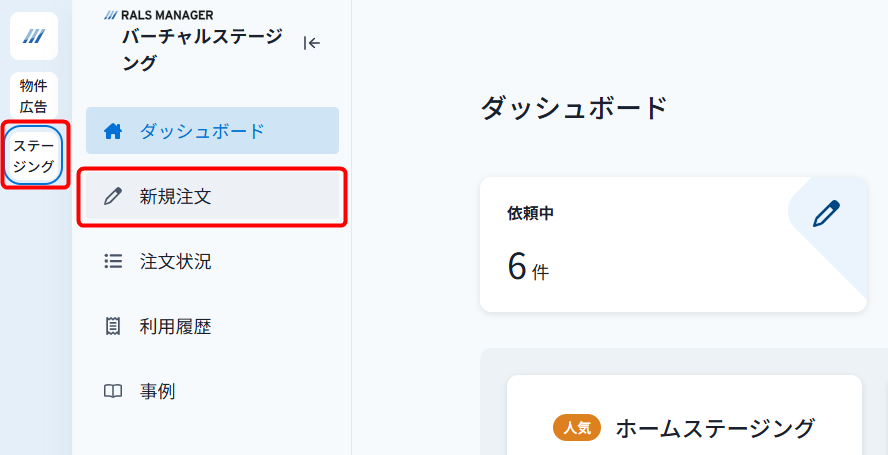Click the book icon beside 事例
This screenshot has width=888, height=455.
(113, 391)
